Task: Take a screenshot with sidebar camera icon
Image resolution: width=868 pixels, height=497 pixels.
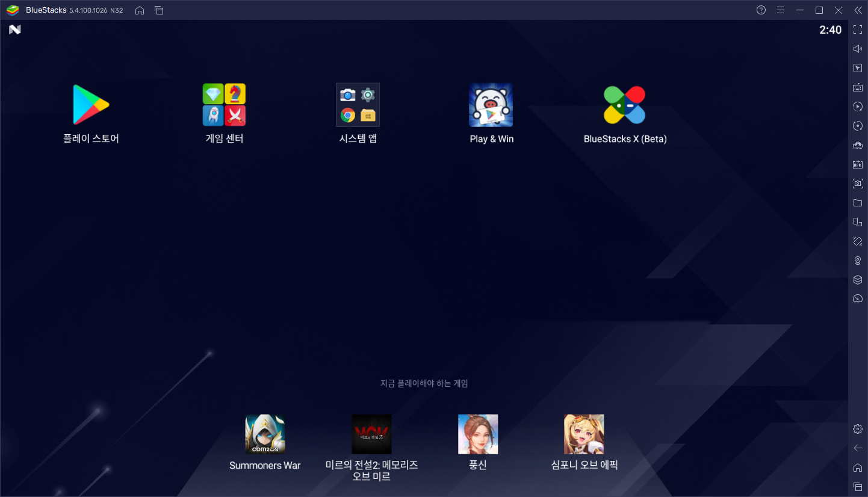Action: (x=858, y=184)
